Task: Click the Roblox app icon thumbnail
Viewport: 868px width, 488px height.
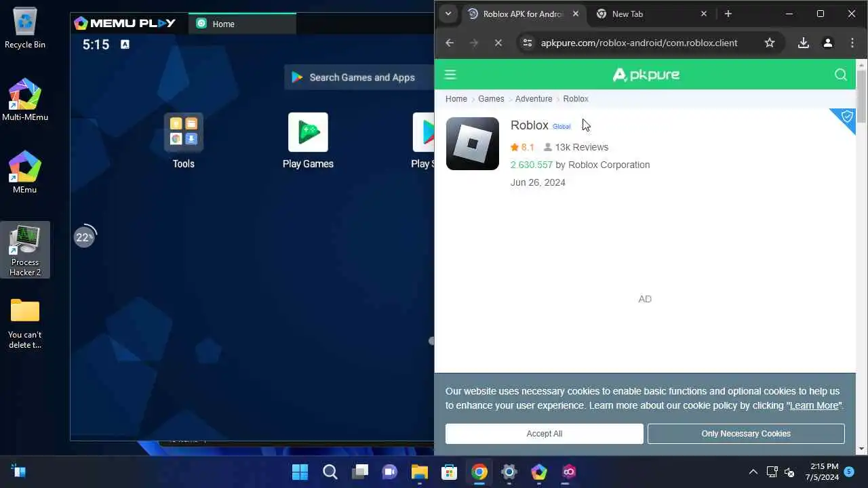Action: (x=473, y=144)
